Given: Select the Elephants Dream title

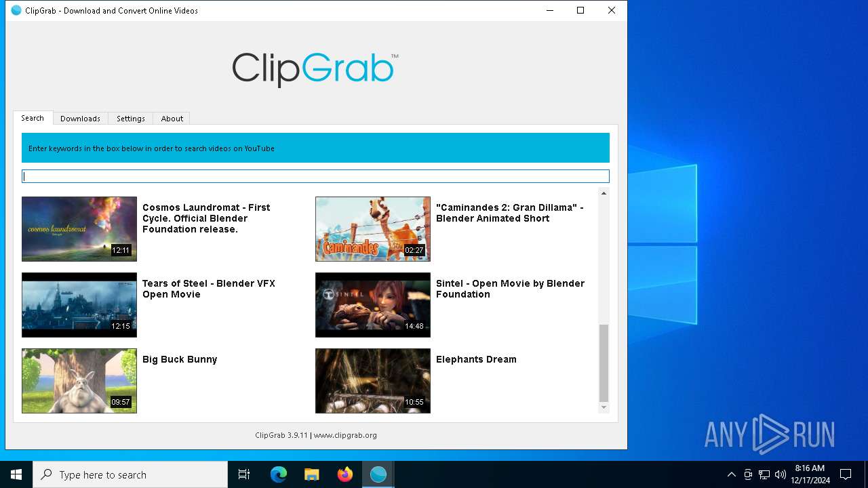Looking at the screenshot, I should point(476,359).
